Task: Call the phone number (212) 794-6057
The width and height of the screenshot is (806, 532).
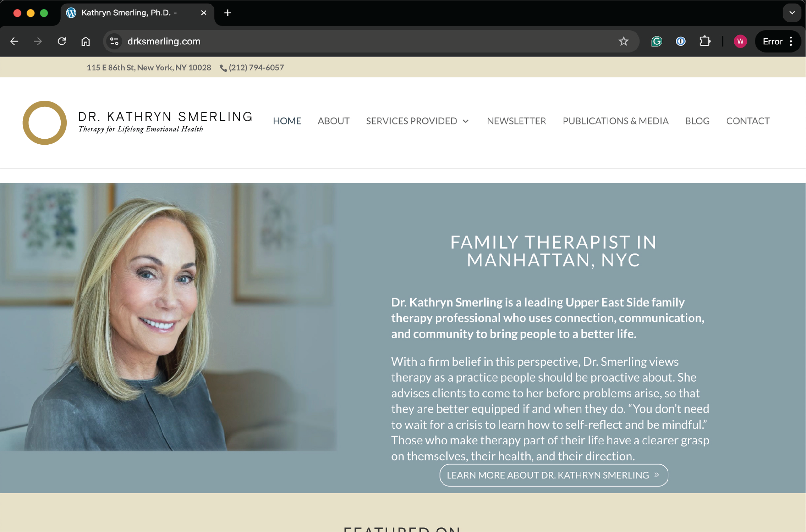Action: [252, 67]
